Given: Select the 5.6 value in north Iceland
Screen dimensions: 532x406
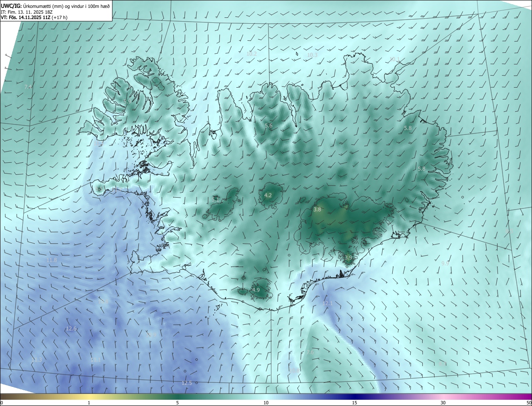Looking at the screenshot, I should pos(268,126).
